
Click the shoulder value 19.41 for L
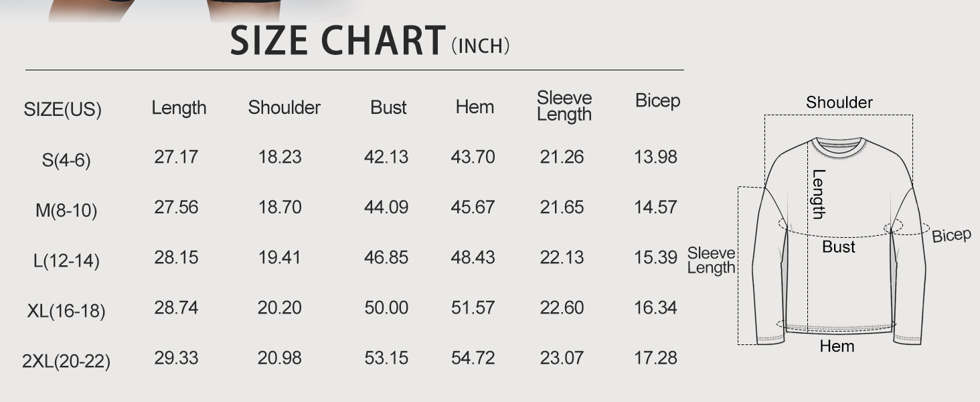tap(280, 257)
